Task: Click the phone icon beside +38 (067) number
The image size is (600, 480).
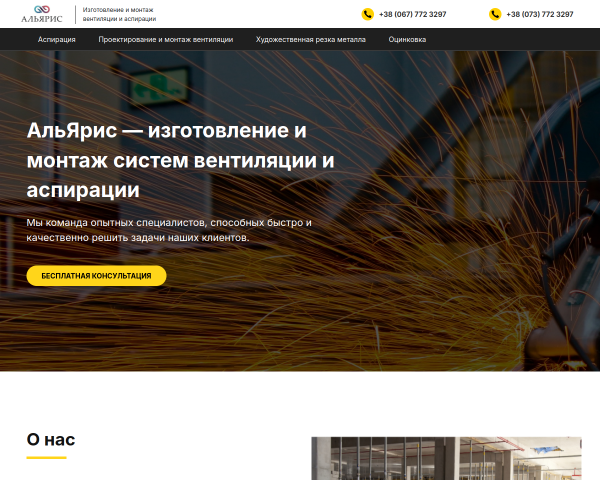Action: [367, 14]
